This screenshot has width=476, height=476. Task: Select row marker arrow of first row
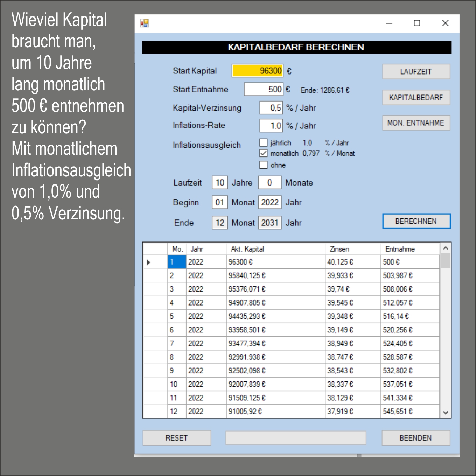(x=149, y=262)
